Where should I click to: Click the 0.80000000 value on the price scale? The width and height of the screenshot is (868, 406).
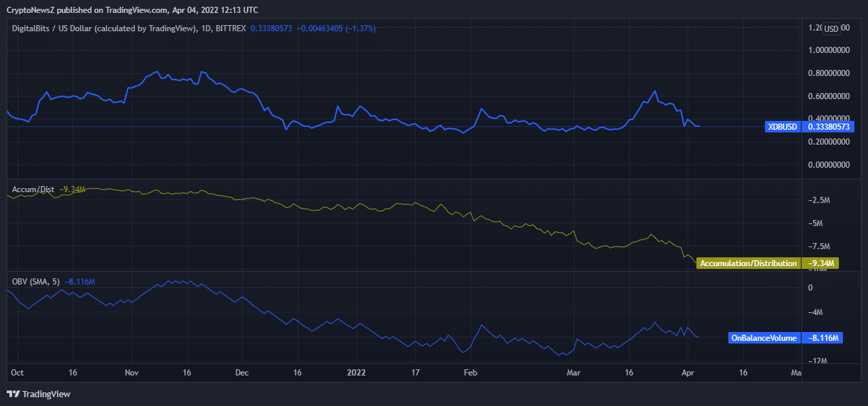[x=828, y=72]
